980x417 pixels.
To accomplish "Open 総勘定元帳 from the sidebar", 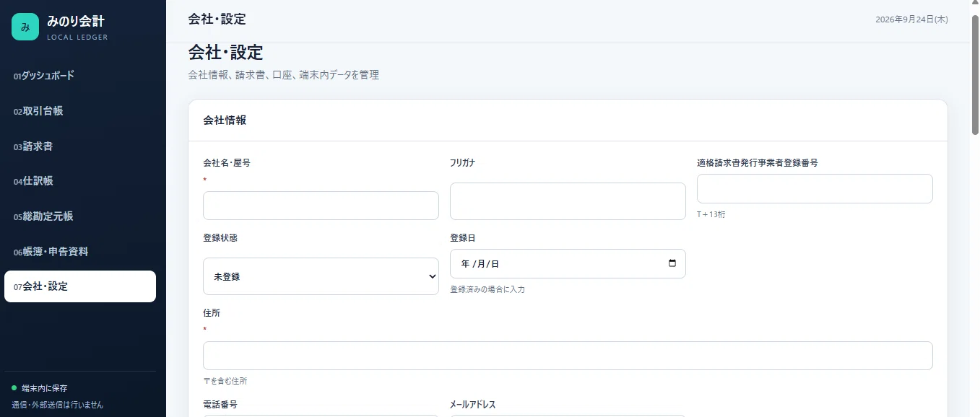I will pyautogui.click(x=80, y=216).
